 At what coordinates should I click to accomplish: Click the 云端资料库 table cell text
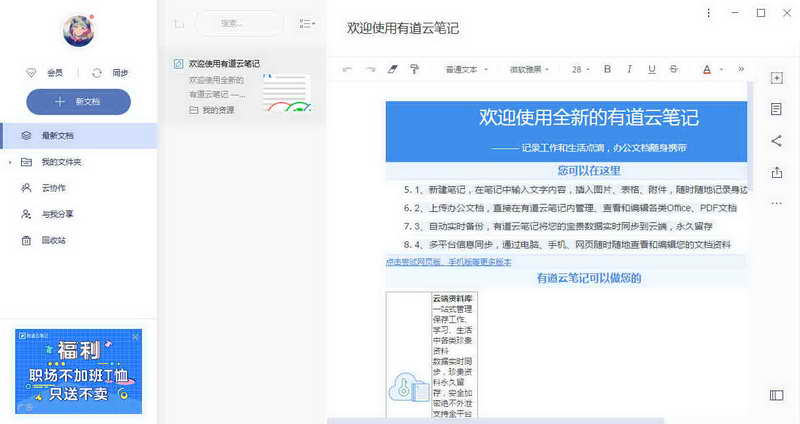point(453,298)
